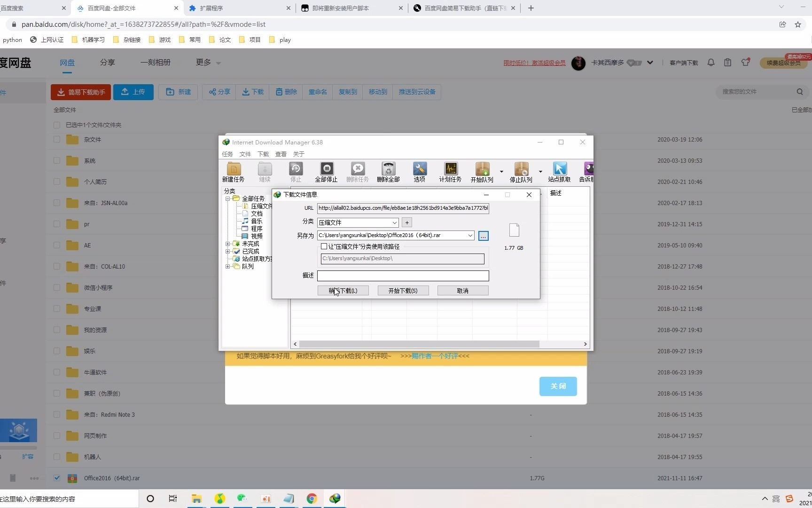Tick the checkbox for 微信小程序 folder
The width and height of the screenshot is (812, 508).
pyautogui.click(x=57, y=287)
